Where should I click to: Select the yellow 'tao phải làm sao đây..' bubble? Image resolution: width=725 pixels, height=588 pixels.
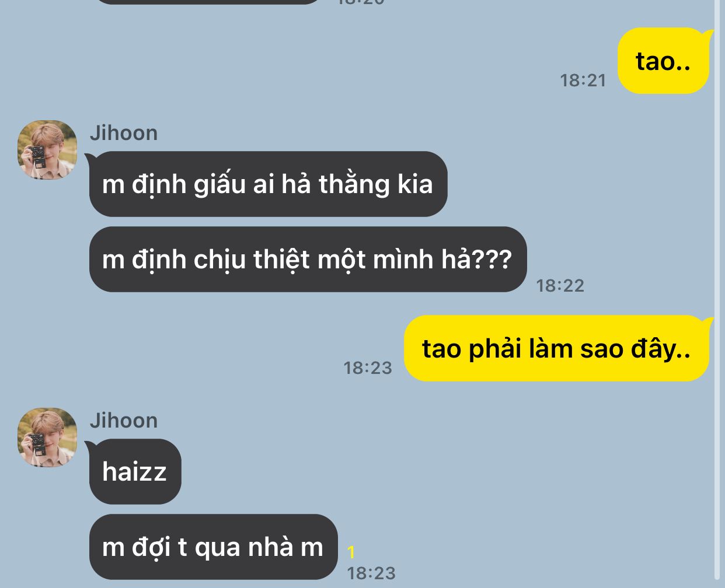pyautogui.click(x=557, y=348)
